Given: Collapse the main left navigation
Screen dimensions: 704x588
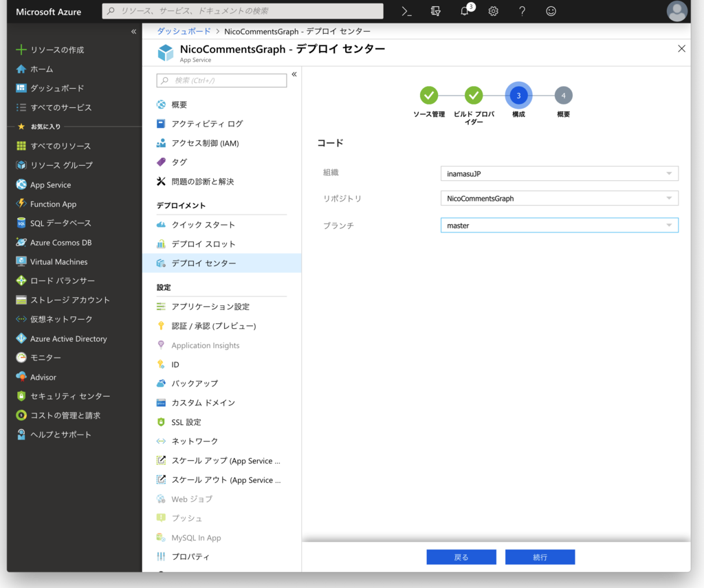Looking at the screenshot, I should (133, 32).
